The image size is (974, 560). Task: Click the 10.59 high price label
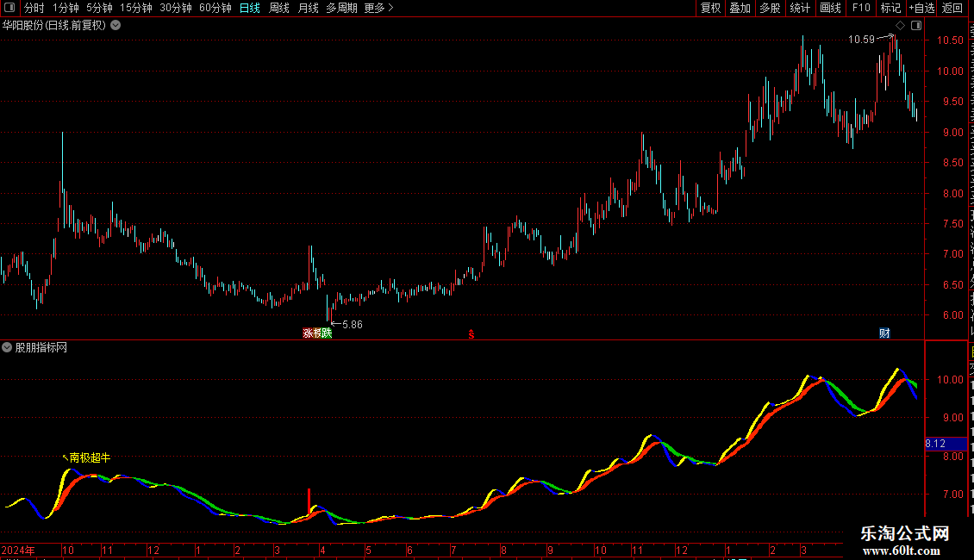click(861, 40)
